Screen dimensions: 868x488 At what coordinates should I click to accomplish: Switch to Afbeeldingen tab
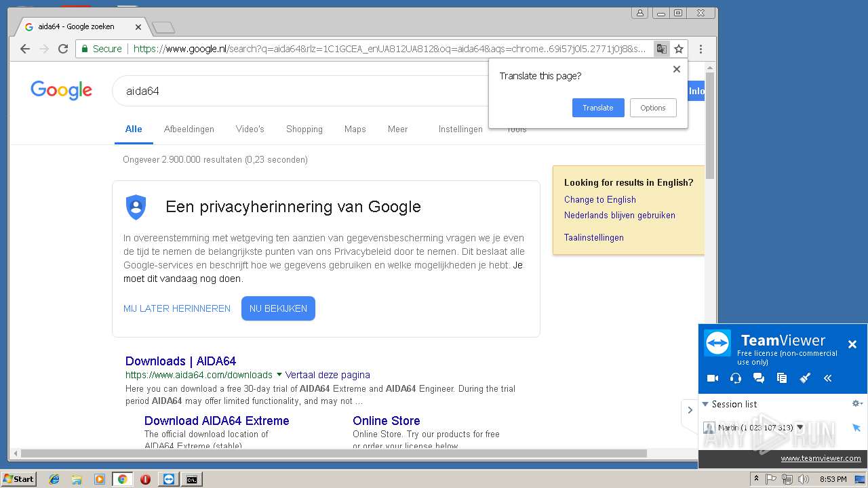[x=189, y=129]
